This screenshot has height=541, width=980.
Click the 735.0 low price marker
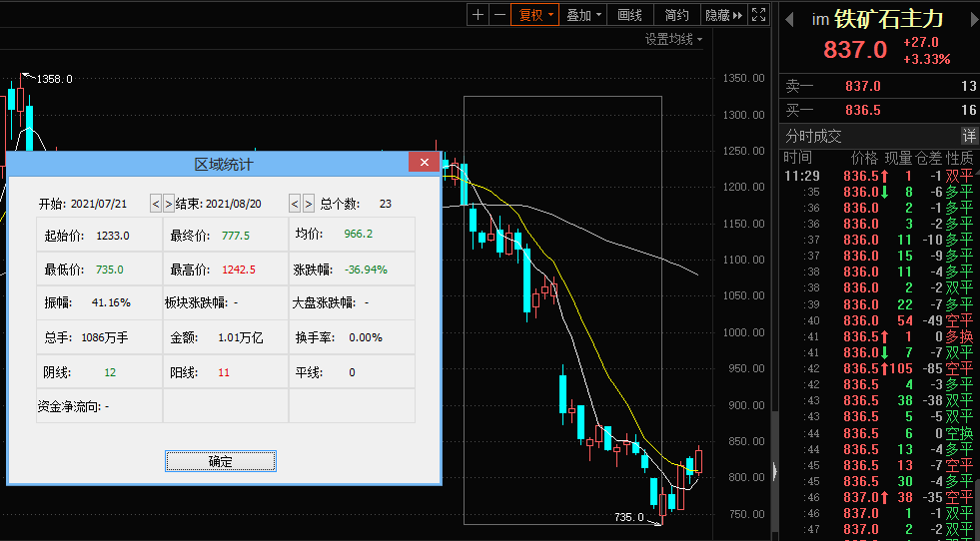[x=628, y=517]
